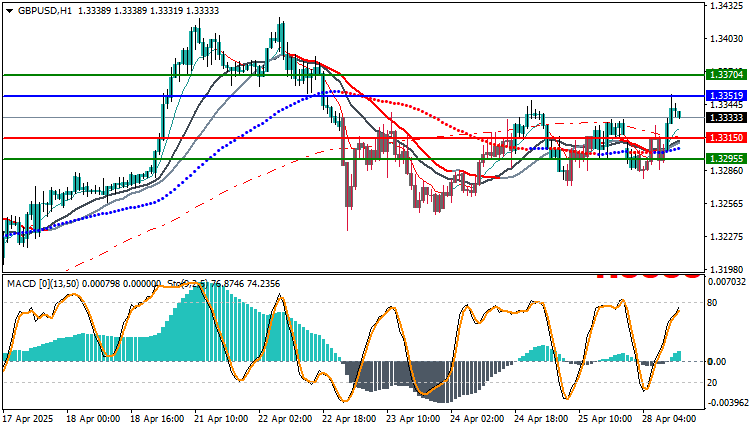The width and height of the screenshot is (750, 430).
Task: Click the 22 Apr 02:00 time label
Action: point(286,419)
